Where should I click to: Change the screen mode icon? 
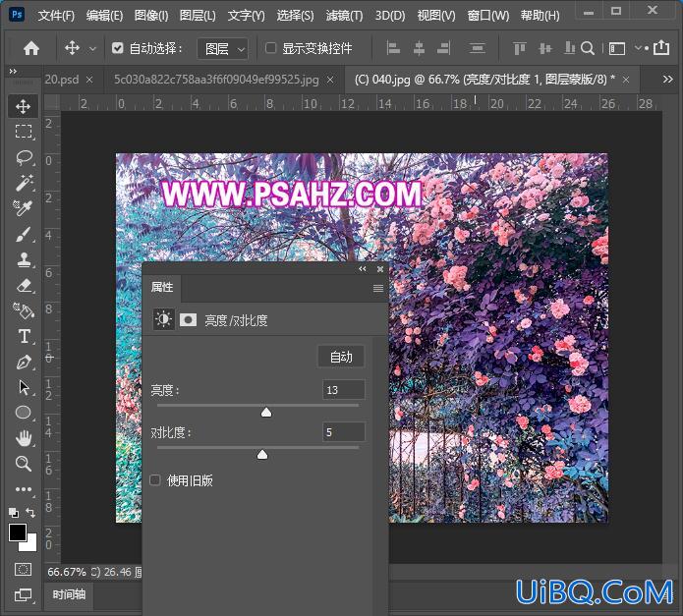(23, 594)
